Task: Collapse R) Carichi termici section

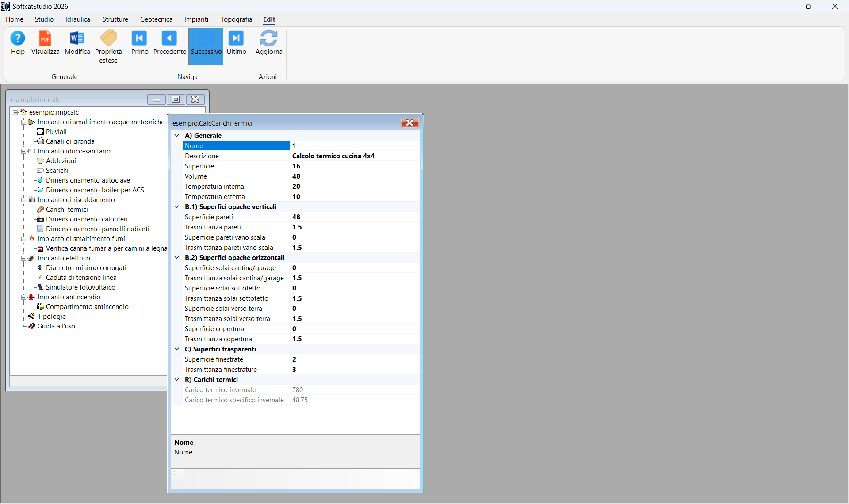Action: (177, 380)
